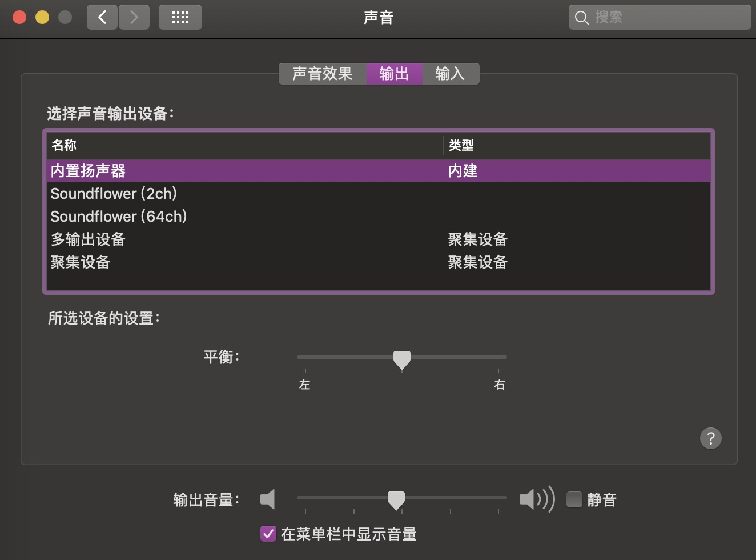Select Soundflower (64ch) output device
Screen dimensions: 756x560
pyautogui.click(x=119, y=217)
